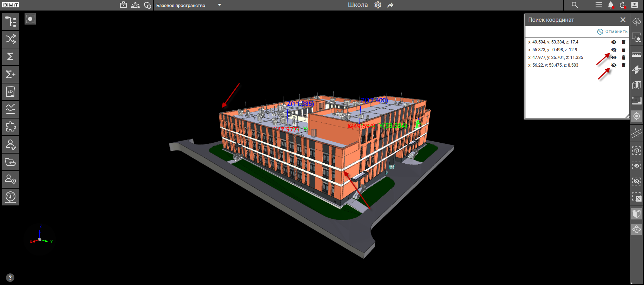Open the list menu in top bar
This screenshot has height=285, width=644.
[599, 5]
